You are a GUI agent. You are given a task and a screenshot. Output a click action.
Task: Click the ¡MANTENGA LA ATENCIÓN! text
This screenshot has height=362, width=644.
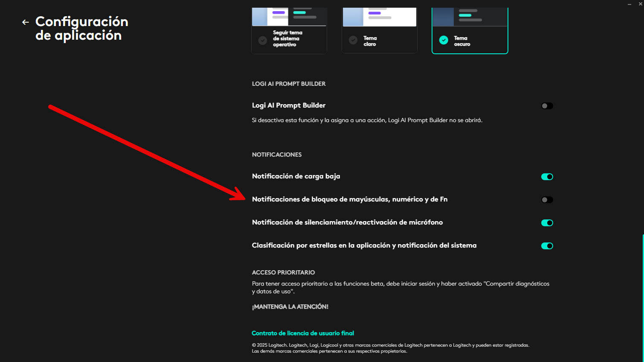(290, 307)
